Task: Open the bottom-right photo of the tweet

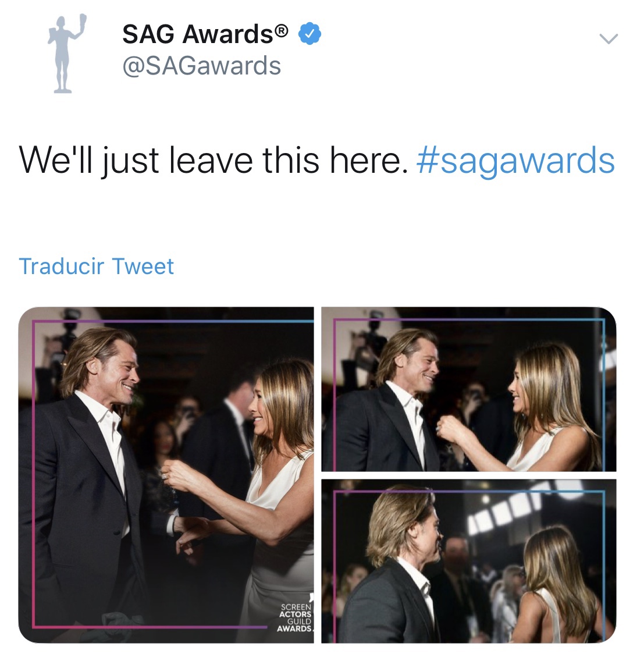Action: tap(469, 561)
